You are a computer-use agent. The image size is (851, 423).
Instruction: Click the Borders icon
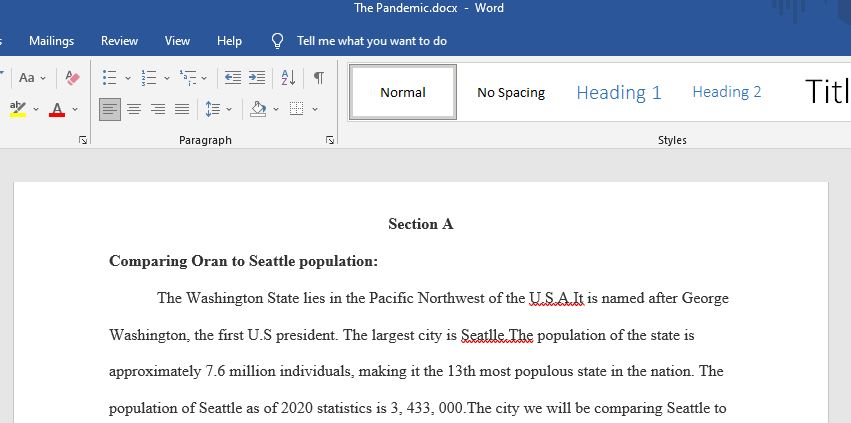296,110
